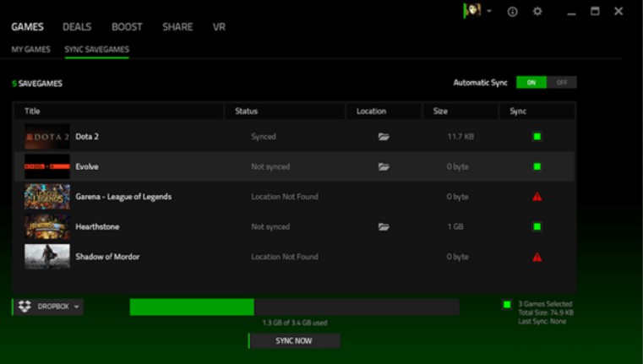Open the info icon in title bar

(512, 12)
